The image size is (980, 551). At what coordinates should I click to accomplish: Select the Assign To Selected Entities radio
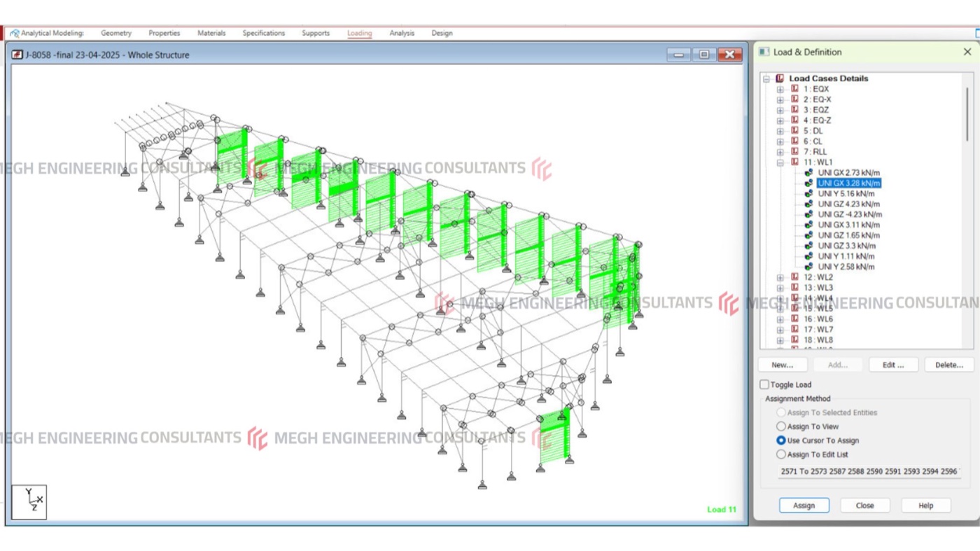pos(781,412)
